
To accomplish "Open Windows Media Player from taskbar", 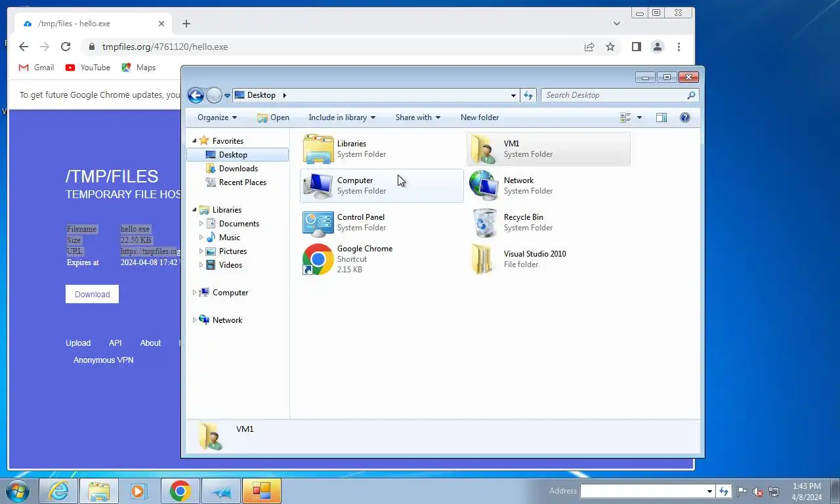I will tap(138, 491).
